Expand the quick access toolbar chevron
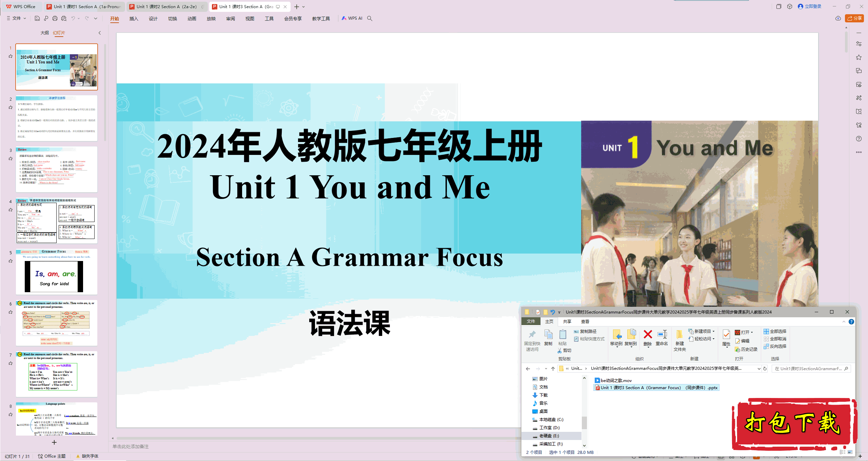The height and width of the screenshot is (461, 868). click(96, 18)
